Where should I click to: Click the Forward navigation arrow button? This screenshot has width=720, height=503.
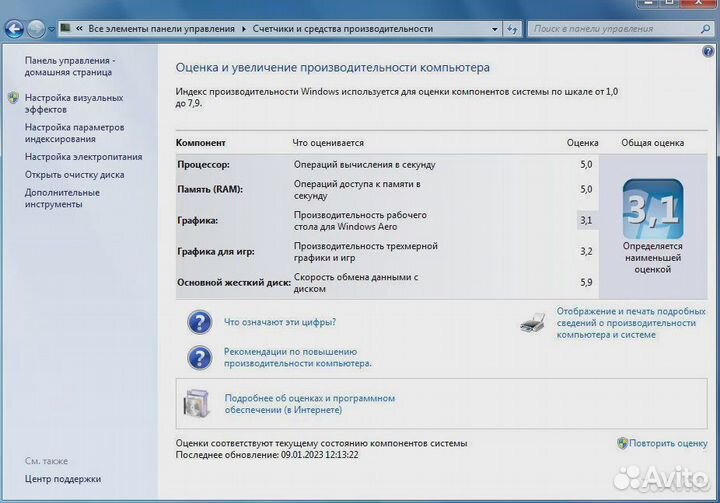[36, 29]
